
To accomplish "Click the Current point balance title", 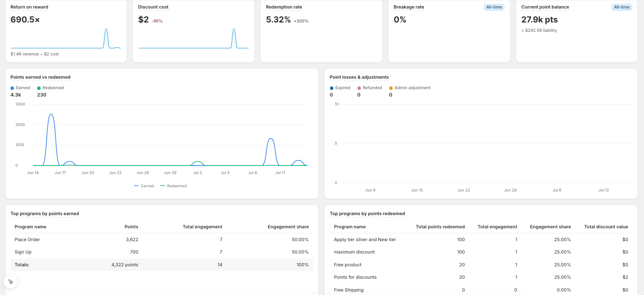I will click(x=545, y=7).
